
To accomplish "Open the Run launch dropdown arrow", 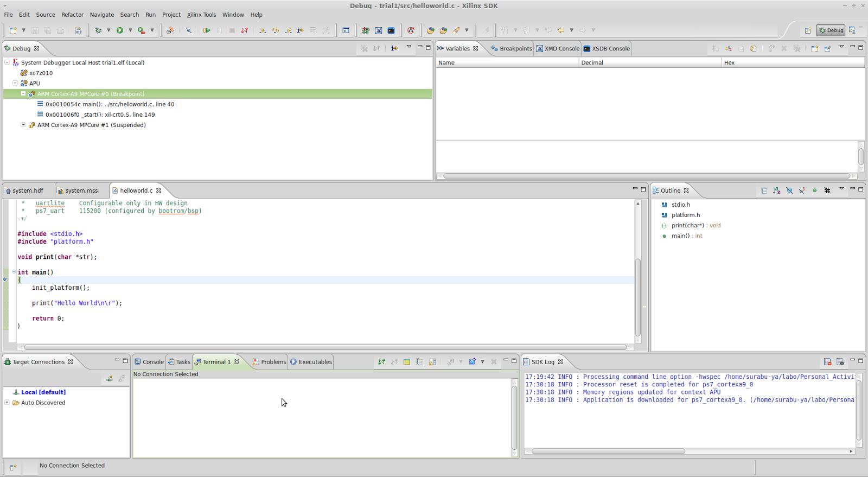I will tap(130, 30).
